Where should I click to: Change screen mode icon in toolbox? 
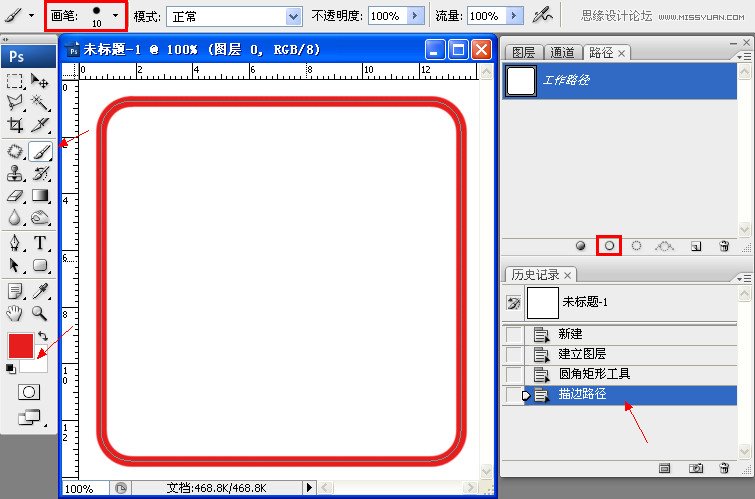click(x=29, y=417)
